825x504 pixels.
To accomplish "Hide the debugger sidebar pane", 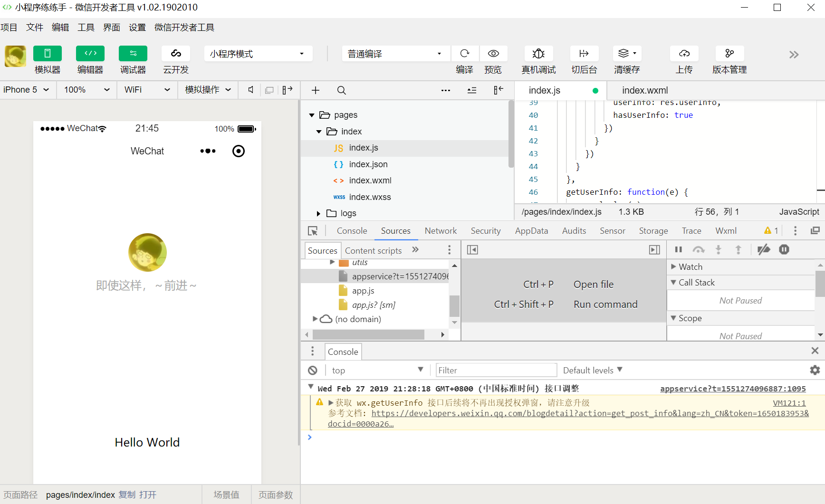I will click(x=654, y=250).
